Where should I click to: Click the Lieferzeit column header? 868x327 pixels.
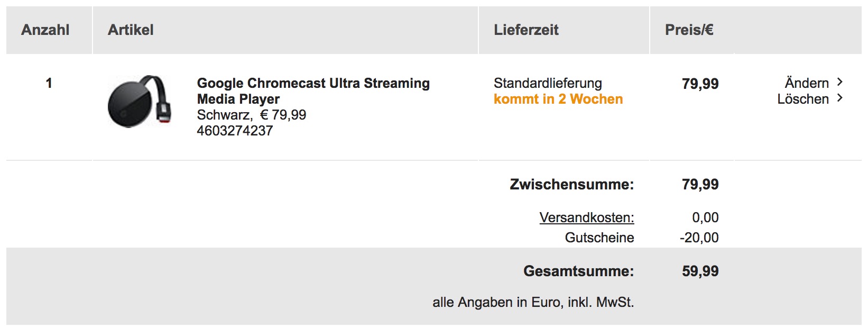click(x=526, y=30)
